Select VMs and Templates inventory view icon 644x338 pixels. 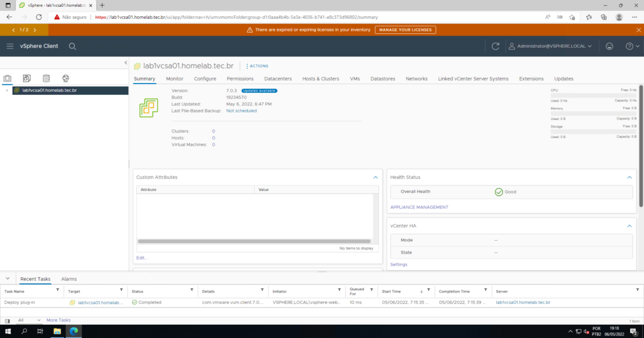point(26,79)
